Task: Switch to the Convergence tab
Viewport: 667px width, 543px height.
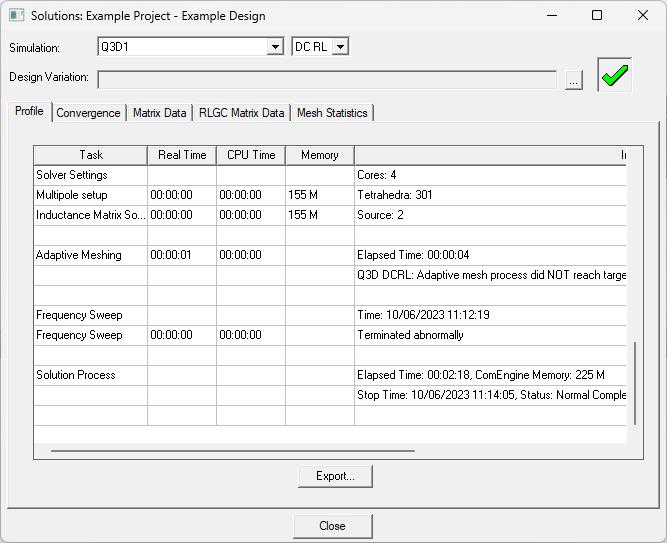Action: [88, 113]
